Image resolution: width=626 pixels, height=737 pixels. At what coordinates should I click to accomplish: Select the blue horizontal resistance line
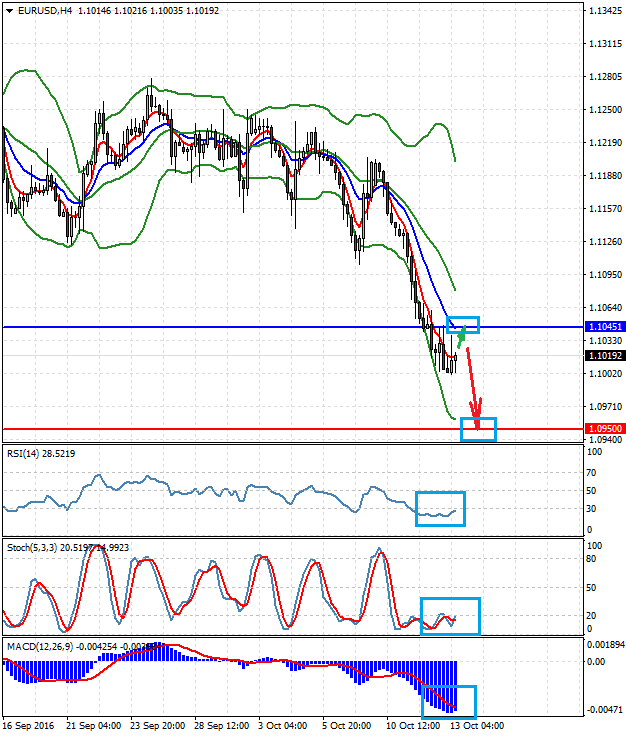(200, 327)
